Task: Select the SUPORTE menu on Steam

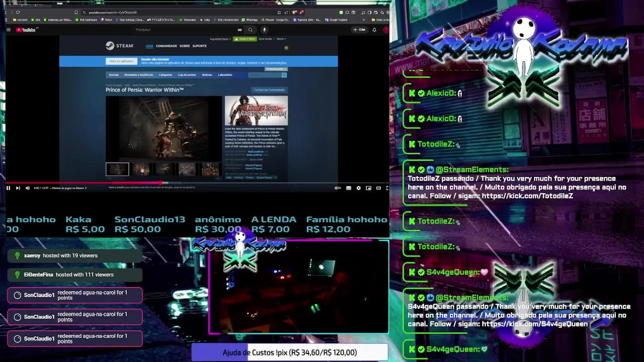Action: click(199, 46)
